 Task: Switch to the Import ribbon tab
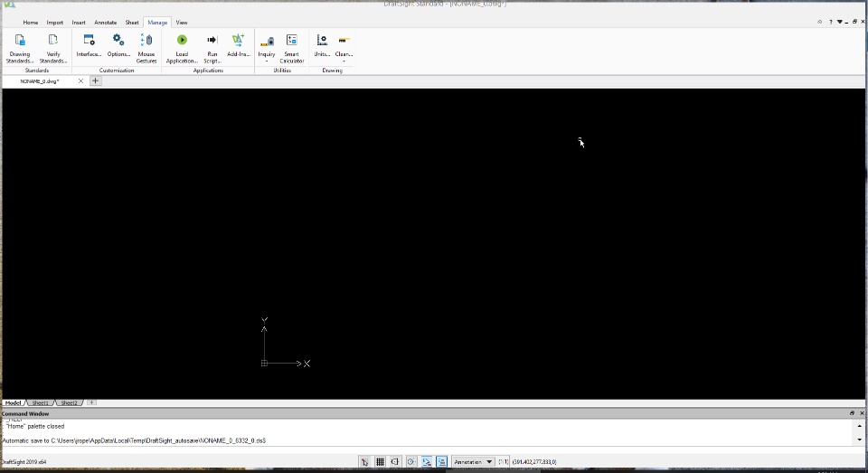pos(55,23)
